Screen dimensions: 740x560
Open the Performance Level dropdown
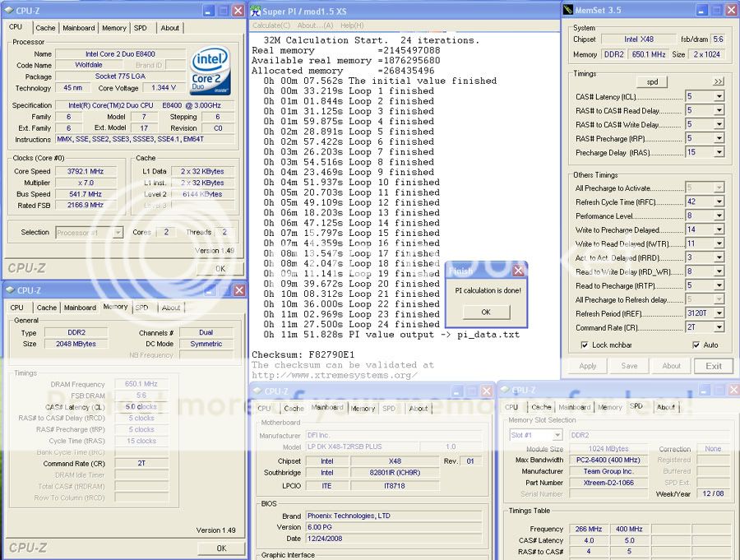719,215
